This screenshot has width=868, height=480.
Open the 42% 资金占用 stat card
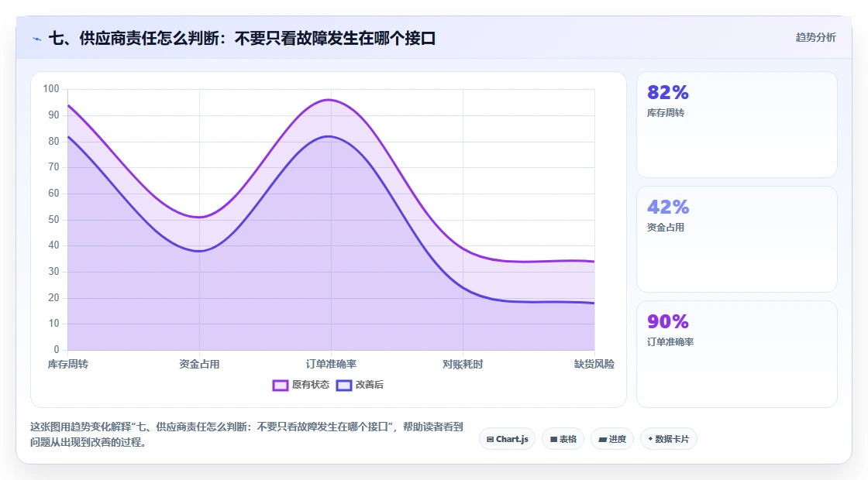[737, 239]
